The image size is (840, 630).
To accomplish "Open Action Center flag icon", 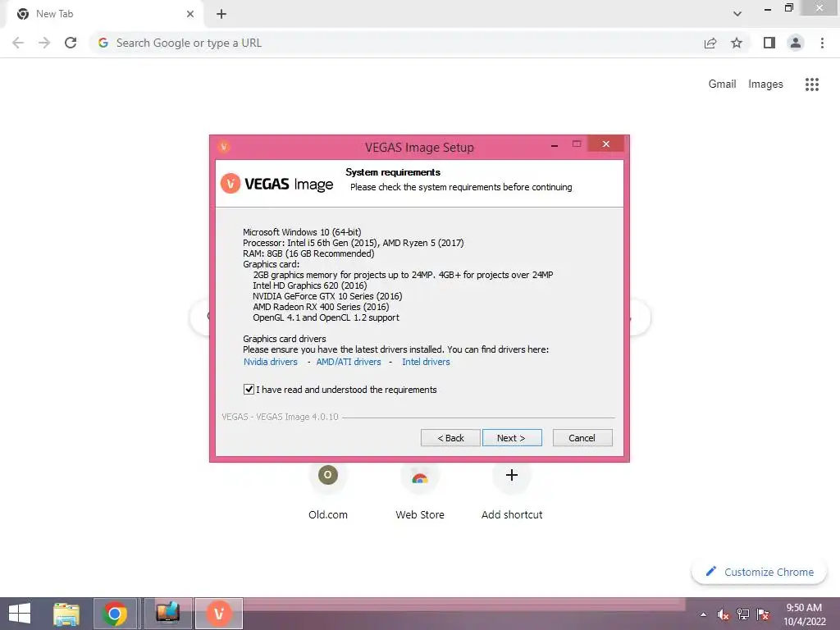I will pyautogui.click(x=763, y=614).
